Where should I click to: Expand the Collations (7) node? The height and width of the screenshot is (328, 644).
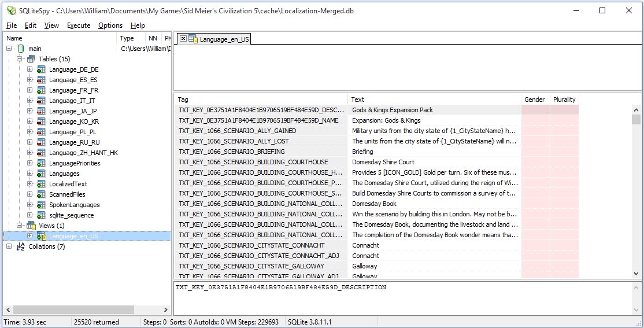click(9, 246)
